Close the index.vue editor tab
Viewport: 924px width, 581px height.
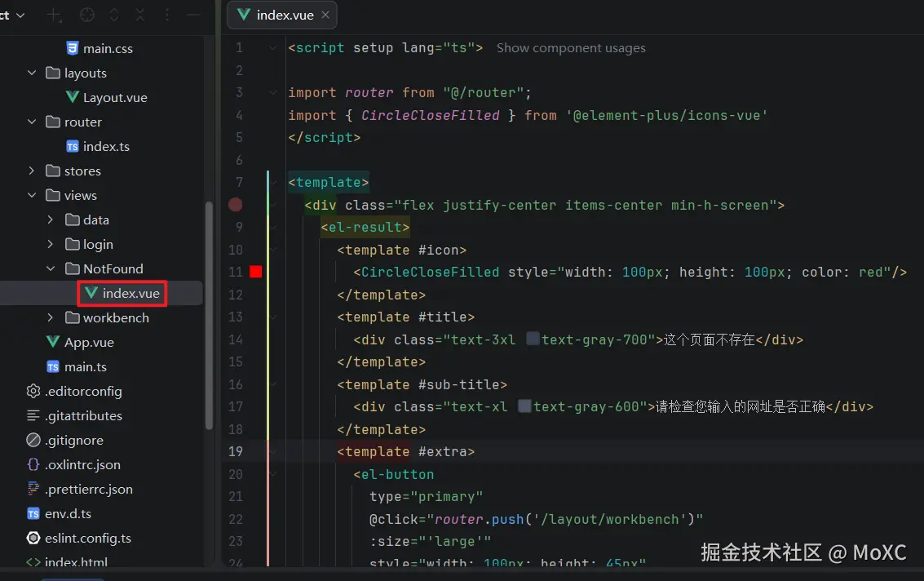pyautogui.click(x=325, y=16)
